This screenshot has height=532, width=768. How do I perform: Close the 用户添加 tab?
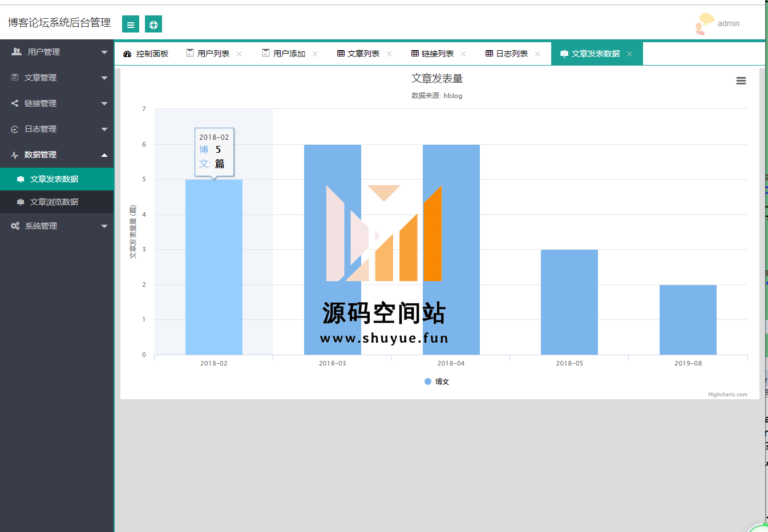pyautogui.click(x=315, y=54)
